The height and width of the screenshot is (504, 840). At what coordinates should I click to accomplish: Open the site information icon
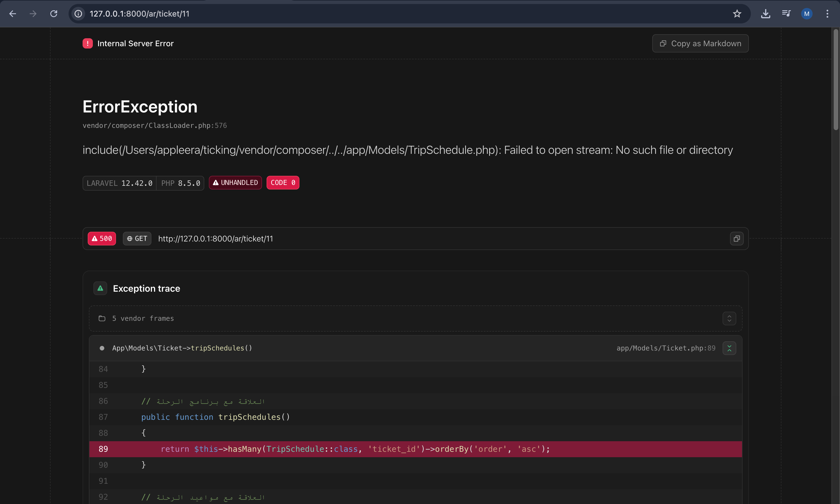pyautogui.click(x=79, y=14)
